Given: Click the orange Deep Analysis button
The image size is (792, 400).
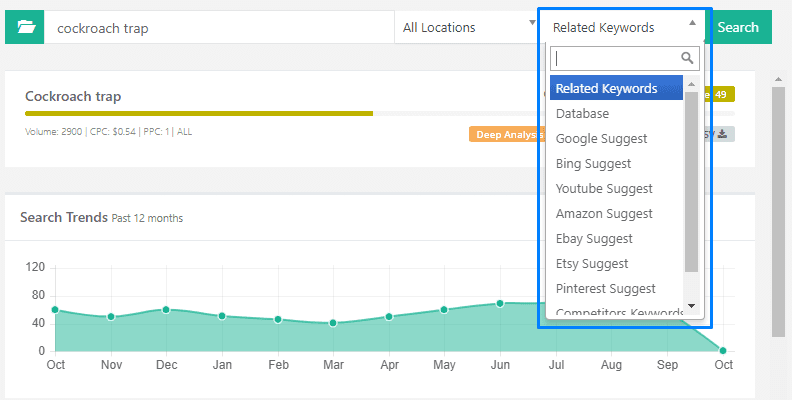Looking at the screenshot, I should click(505, 134).
